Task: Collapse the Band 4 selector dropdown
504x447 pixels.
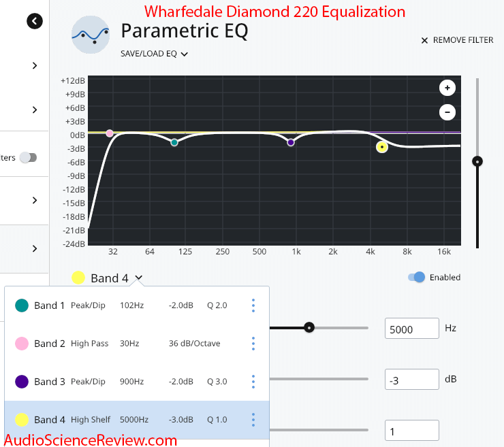Action: (138, 278)
